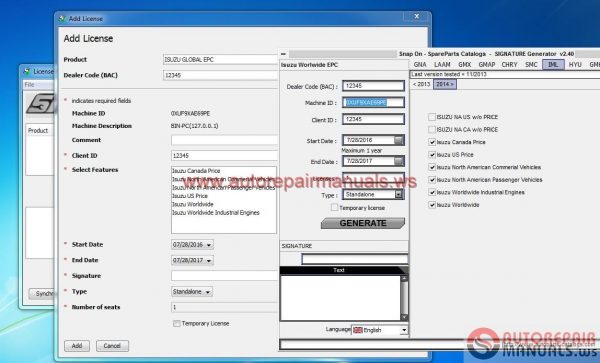Switch to the CHRY tab
Image resolution: width=600 pixels, height=363 pixels.
509,65
